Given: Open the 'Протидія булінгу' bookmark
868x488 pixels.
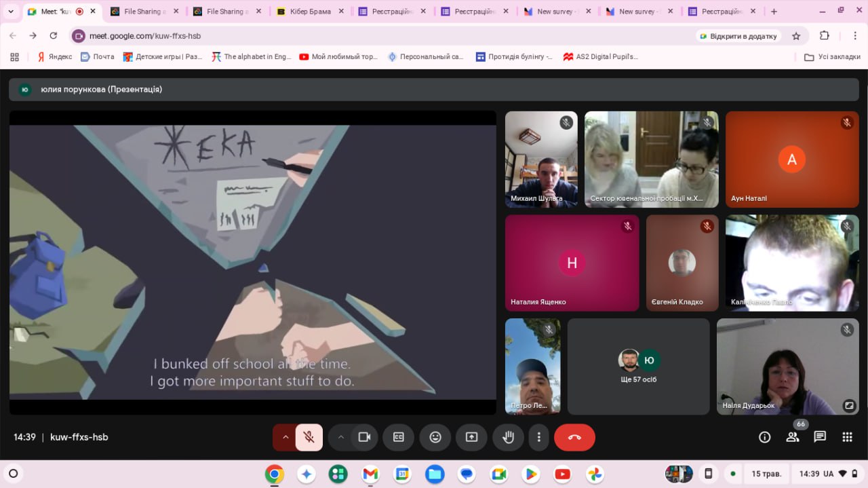Looking at the screenshot, I should click(514, 57).
